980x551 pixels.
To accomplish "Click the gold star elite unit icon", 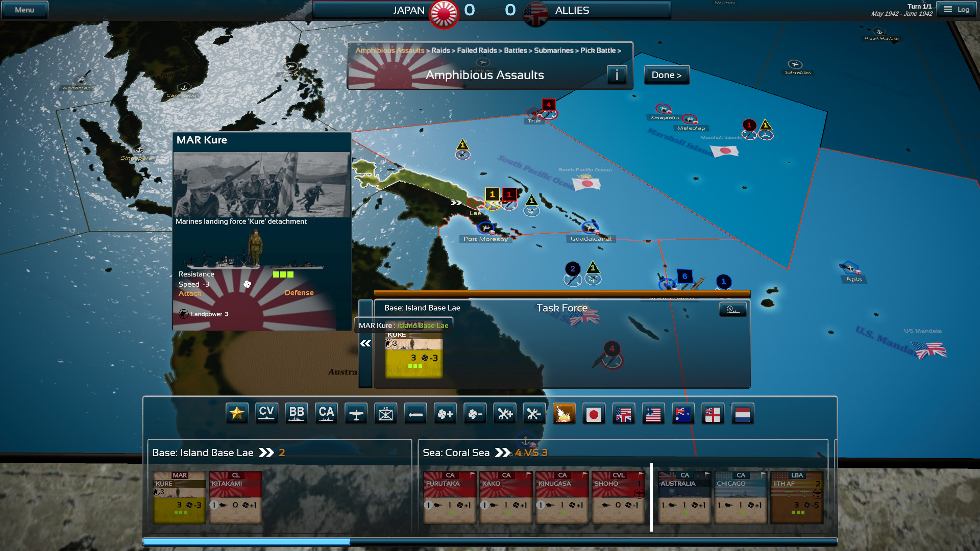I will click(237, 413).
